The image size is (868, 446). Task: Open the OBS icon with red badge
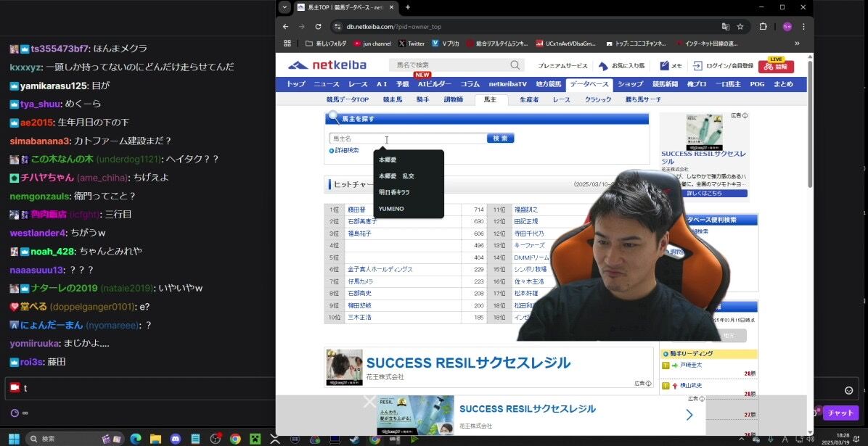(x=216, y=439)
